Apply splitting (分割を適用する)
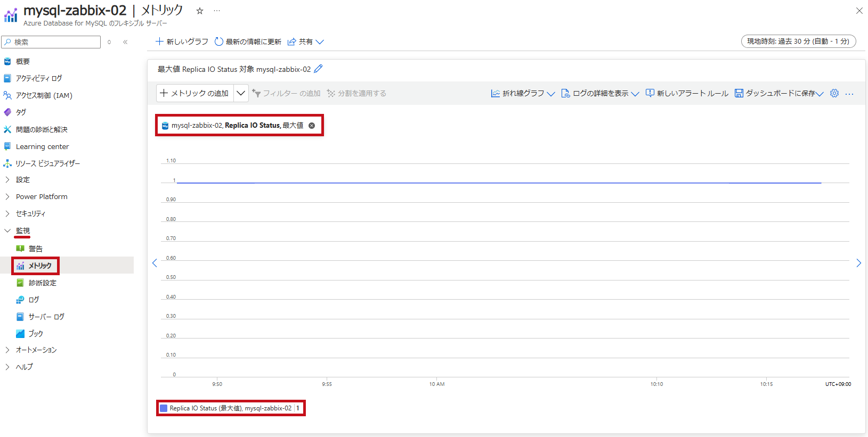Viewport: 868px width, 437px height. 356,93
